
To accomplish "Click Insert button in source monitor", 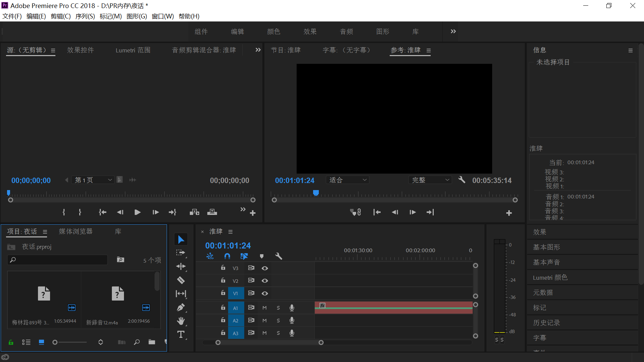I will [194, 212].
